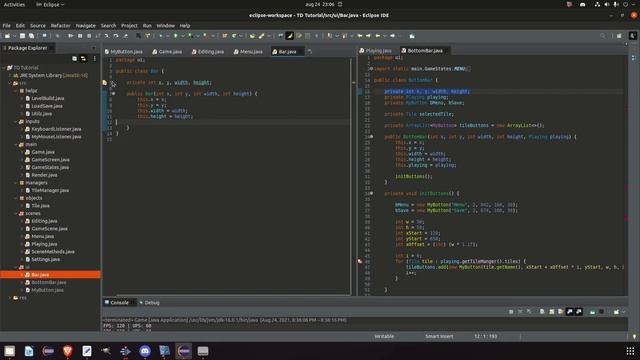Open the Open Console dropdown arrow
The image size is (640, 360).
pyautogui.click(x=623, y=312)
